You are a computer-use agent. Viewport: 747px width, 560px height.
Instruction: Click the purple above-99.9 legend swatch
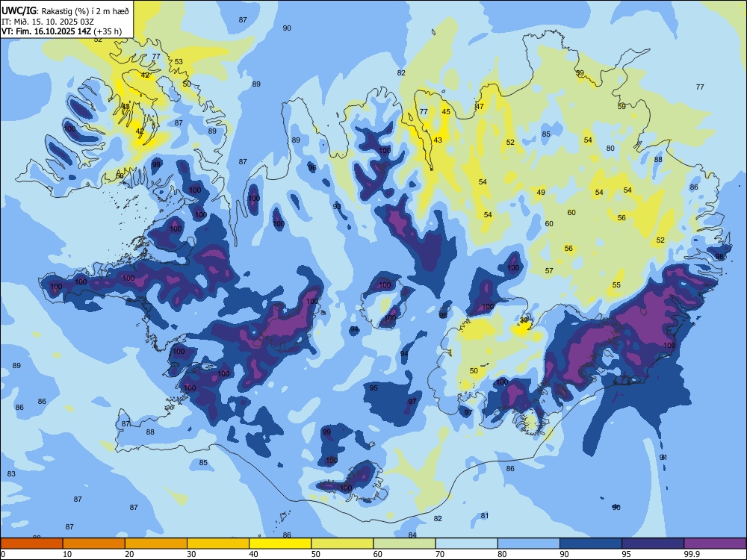click(x=715, y=544)
